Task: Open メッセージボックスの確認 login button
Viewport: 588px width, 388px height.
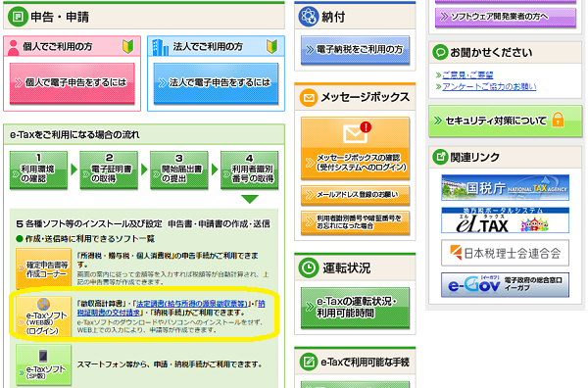Action: click(355, 149)
